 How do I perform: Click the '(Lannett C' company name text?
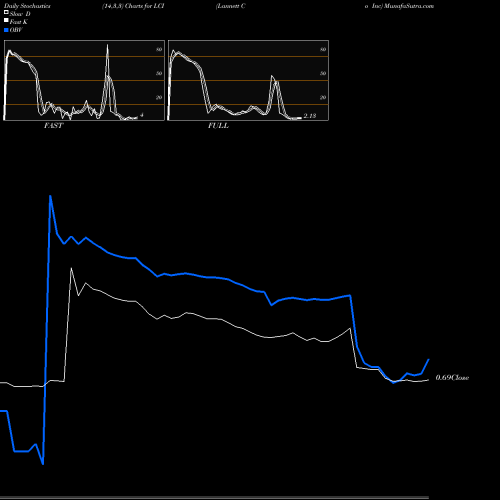tap(231, 6)
